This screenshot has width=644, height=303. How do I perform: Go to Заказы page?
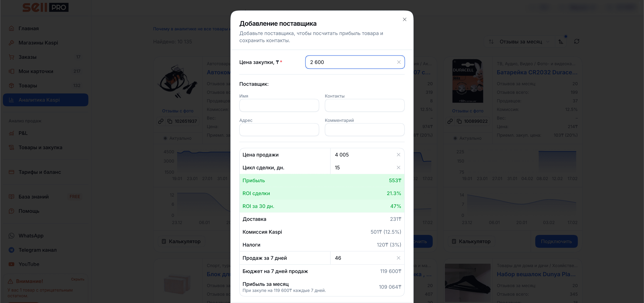point(45,57)
